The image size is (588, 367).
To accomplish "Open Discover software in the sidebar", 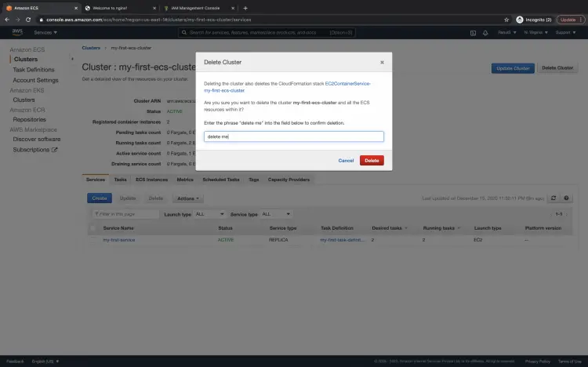I will 37,140.
